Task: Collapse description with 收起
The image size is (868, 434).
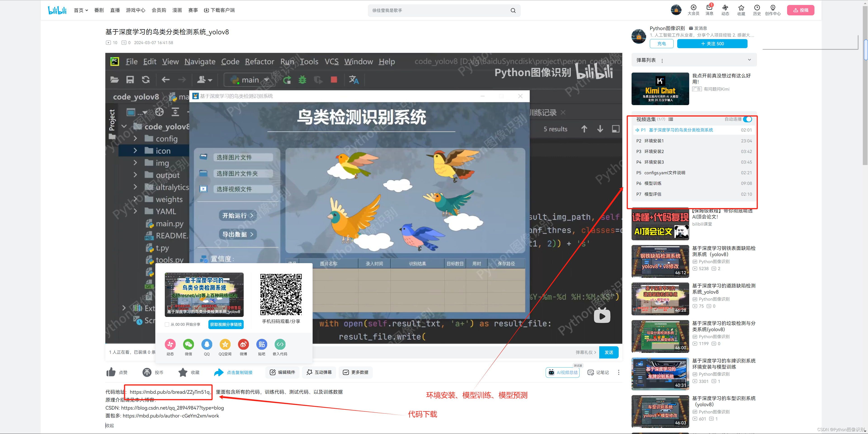Action: 110,426
